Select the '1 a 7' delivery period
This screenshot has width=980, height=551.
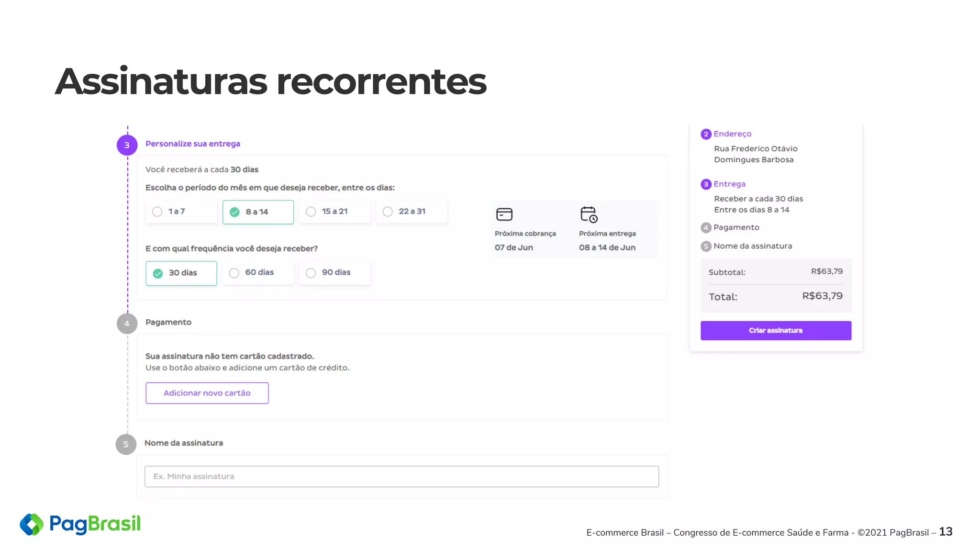tap(181, 212)
